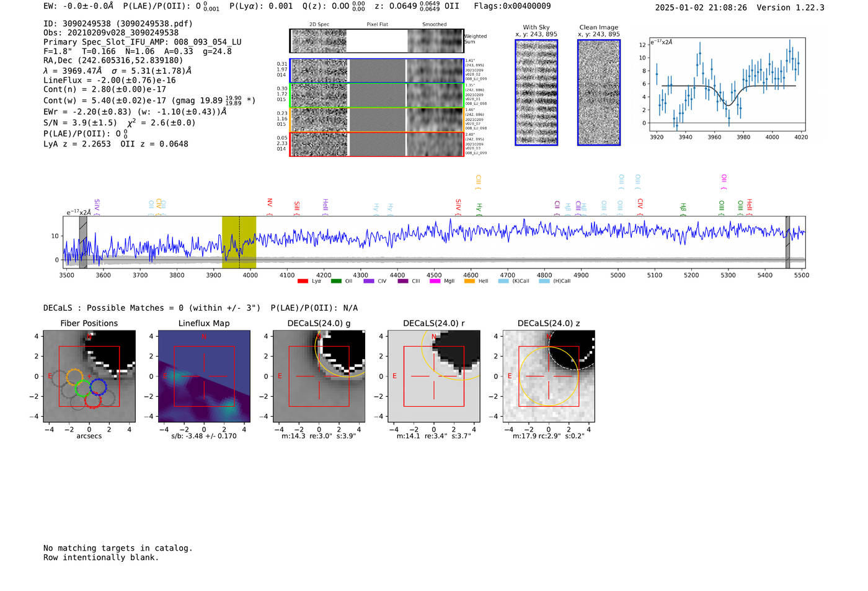The image size is (868, 591).
Task: Select the Lineflux Map panel
Action: (204, 376)
